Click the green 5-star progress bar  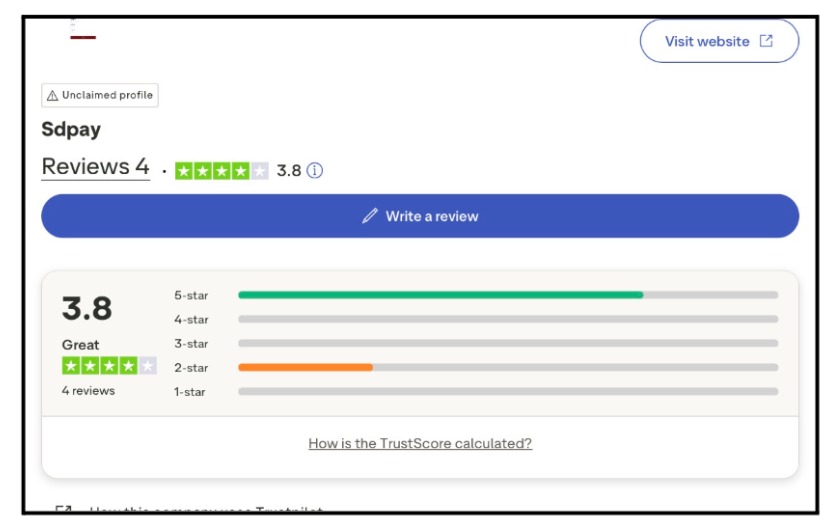click(x=440, y=295)
